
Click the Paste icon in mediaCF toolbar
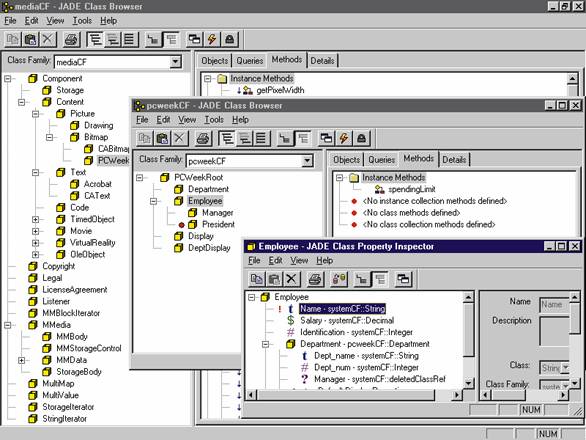click(x=30, y=39)
